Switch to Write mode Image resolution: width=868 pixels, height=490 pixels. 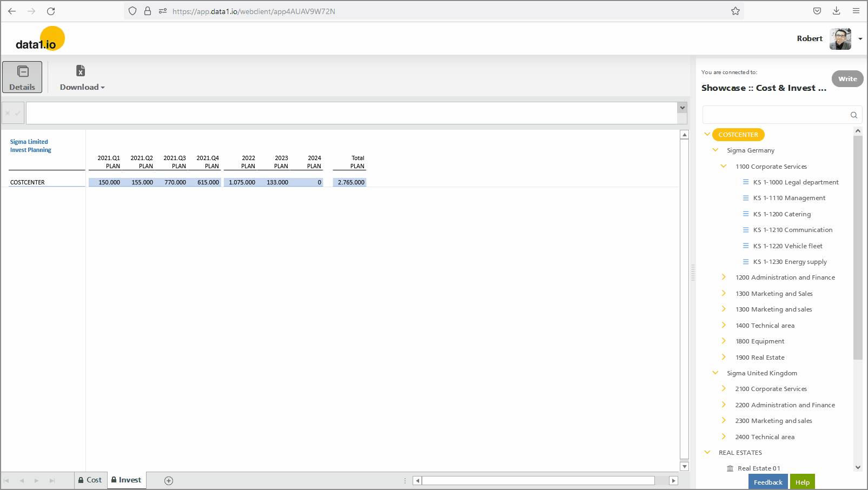[x=847, y=78]
